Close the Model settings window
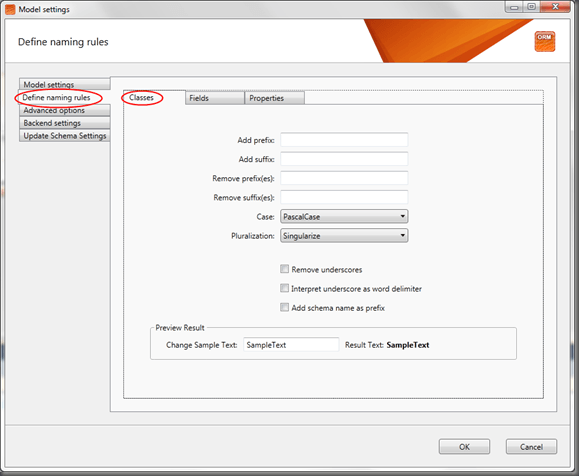579x476 pixels. tap(555, 7)
